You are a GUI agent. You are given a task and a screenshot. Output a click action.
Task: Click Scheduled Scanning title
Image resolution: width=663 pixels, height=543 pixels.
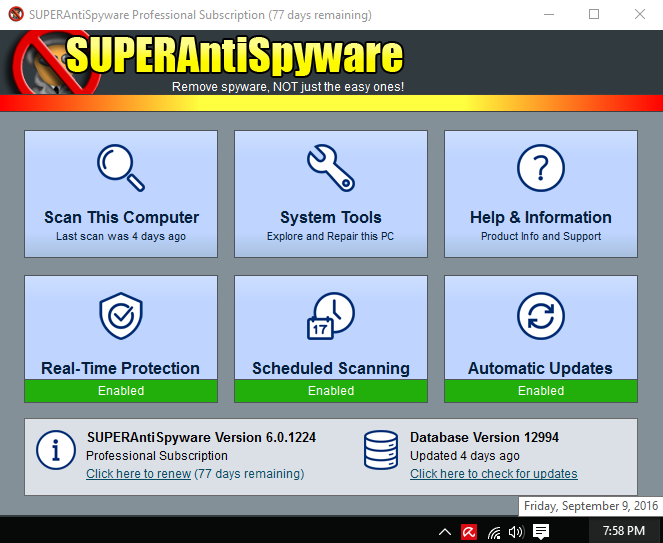click(331, 368)
